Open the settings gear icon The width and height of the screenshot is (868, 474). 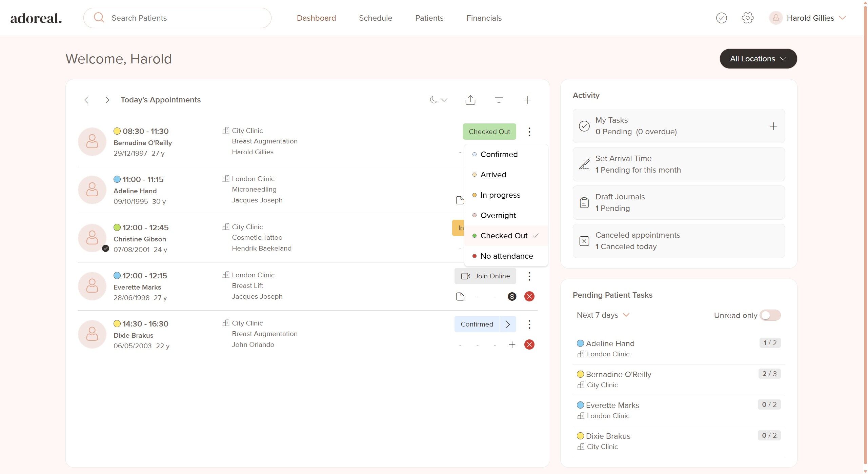747,18
